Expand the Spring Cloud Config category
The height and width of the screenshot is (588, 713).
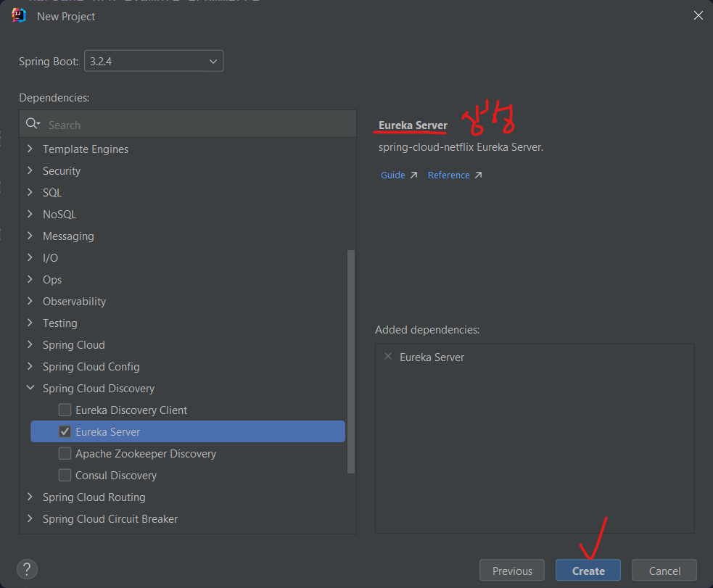(30, 367)
